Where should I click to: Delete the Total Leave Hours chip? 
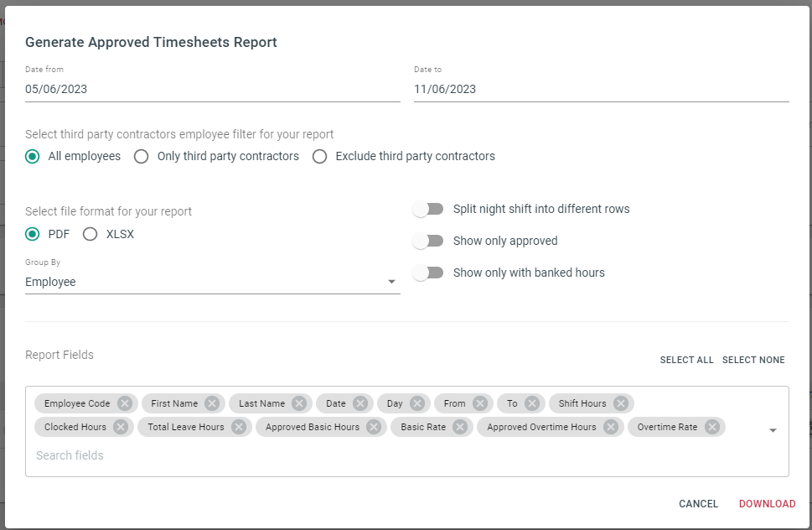[238, 427]
